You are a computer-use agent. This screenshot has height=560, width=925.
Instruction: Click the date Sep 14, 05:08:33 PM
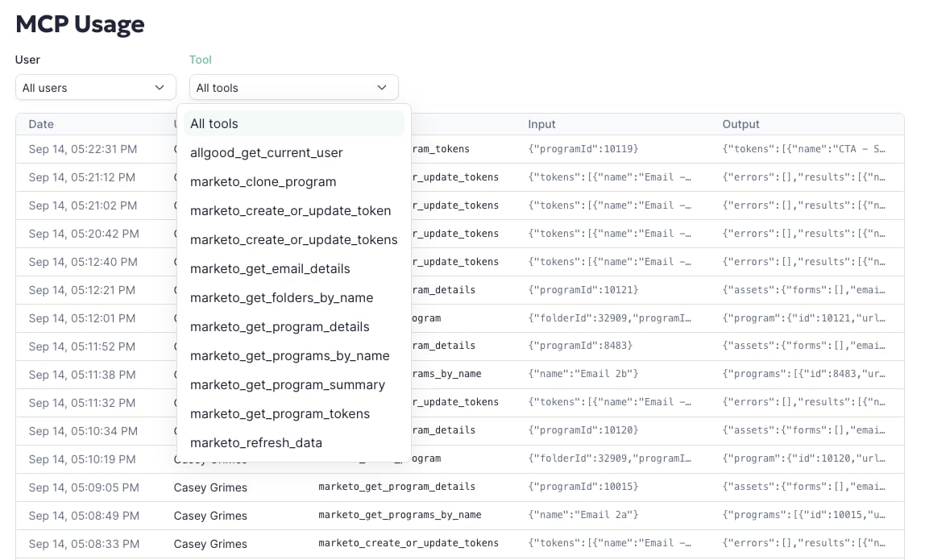pos(84,543)
